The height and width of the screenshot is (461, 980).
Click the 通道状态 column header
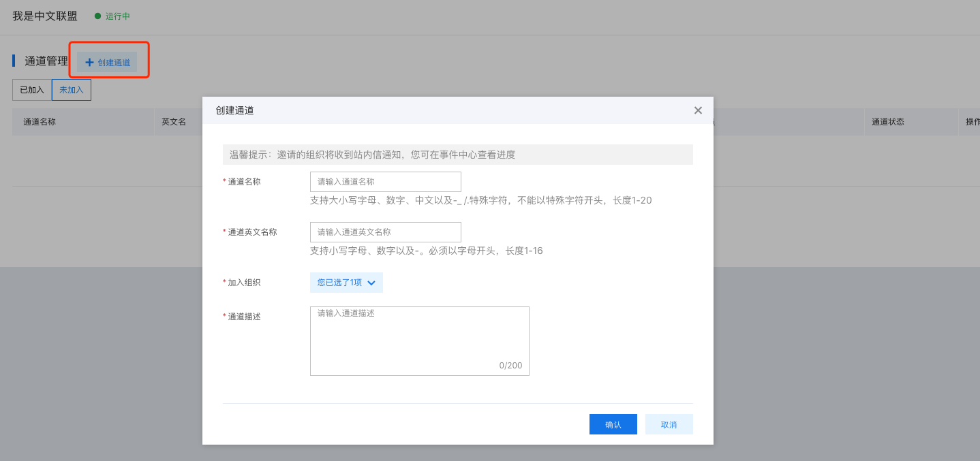click(x=888, y=122)
